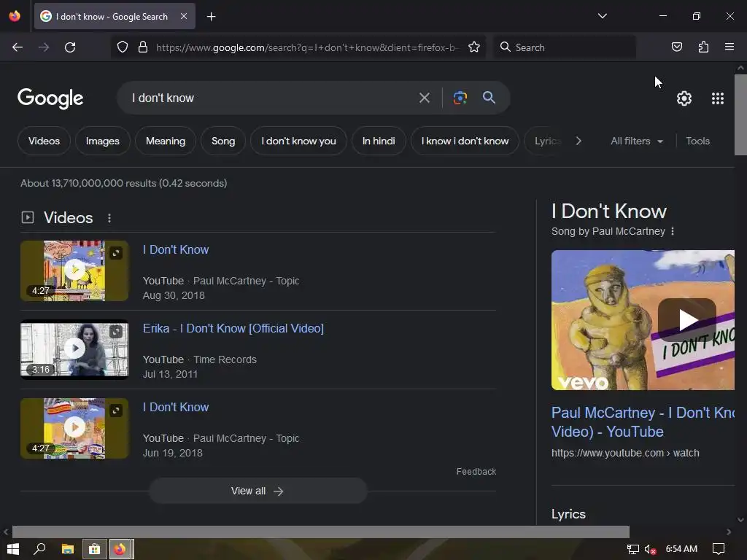The width and height of the screenshot is (747, 560).
Task: Show more filter chips with the right arrow
Action: coord(578,141)
